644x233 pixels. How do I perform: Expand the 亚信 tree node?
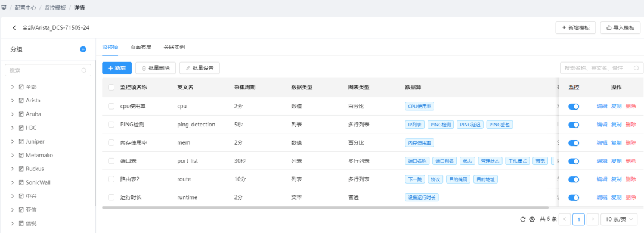(x=13, y=210)
